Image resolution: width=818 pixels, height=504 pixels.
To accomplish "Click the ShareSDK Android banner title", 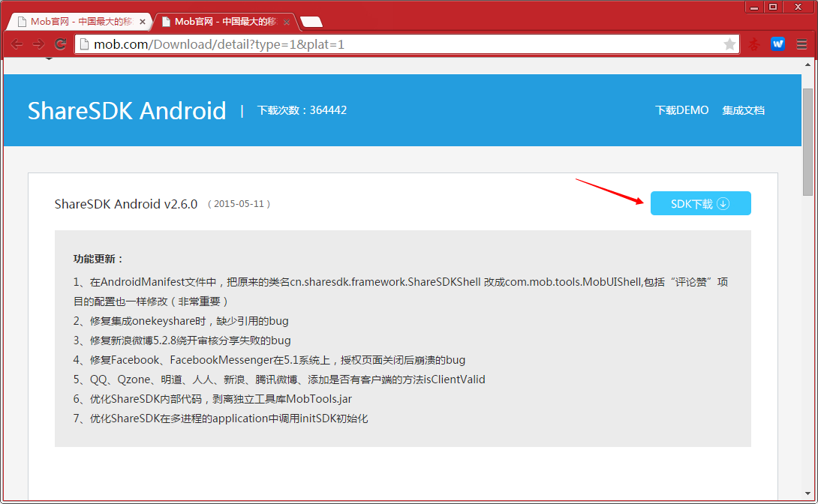I will pyautogui.click(x=127, y=110).
